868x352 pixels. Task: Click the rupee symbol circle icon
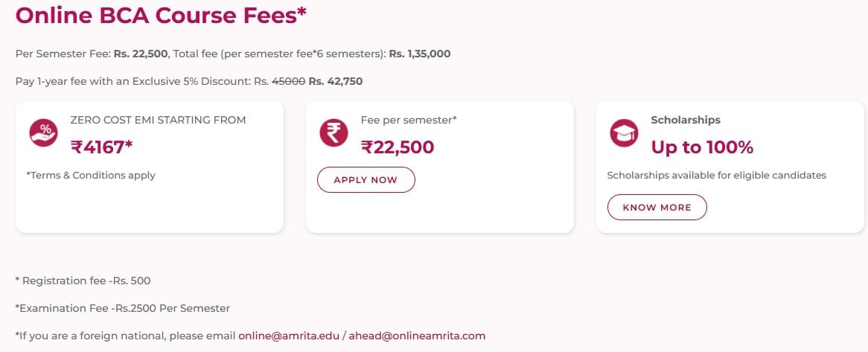point(334,133)
